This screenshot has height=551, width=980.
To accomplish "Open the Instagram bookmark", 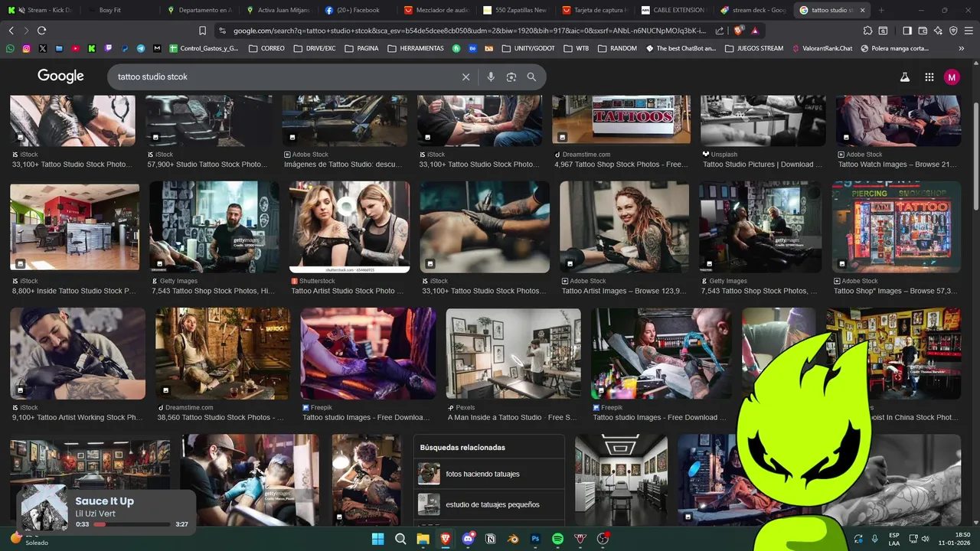I will coord(26,48).
